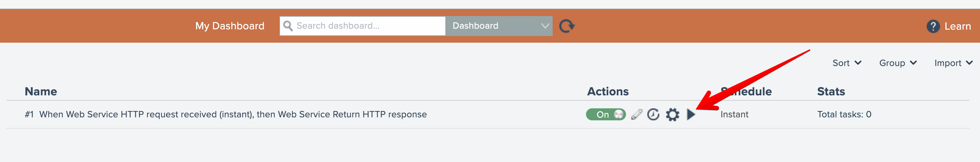
Task: Expand the Sort dropdown
Action: 846,63
